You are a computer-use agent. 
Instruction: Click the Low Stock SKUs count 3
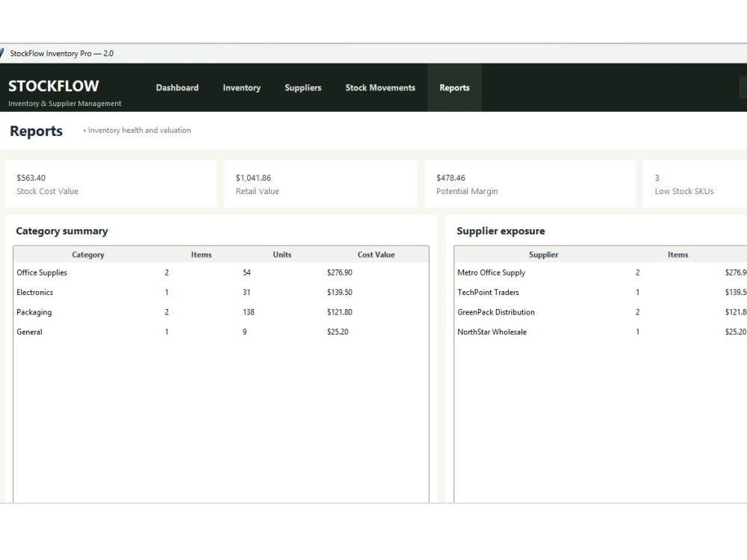tap(657, 178)
